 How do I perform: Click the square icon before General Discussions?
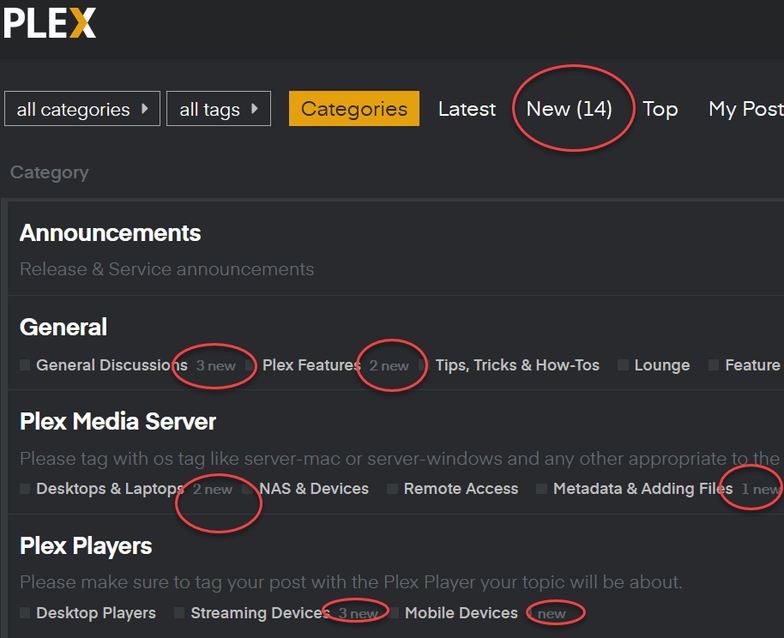(x=25, y=365)
